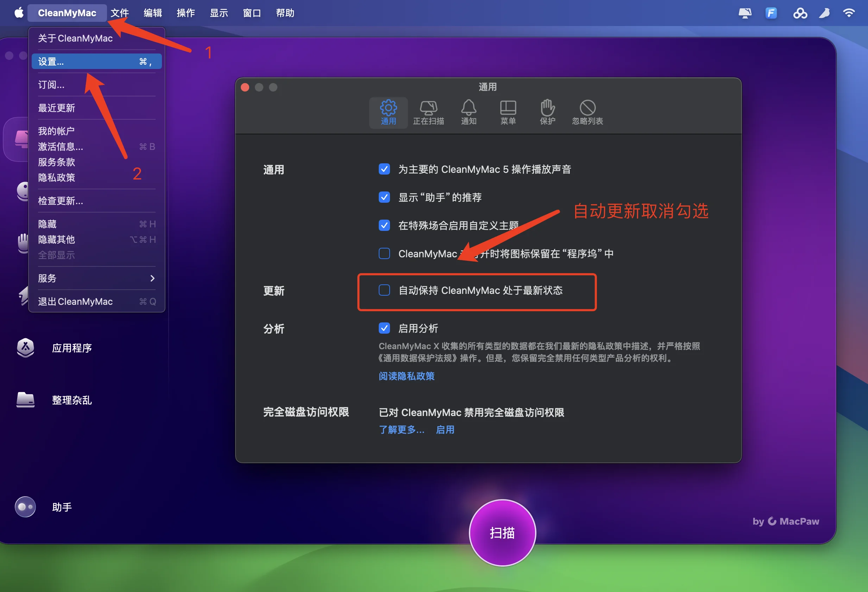Open the File (文件) menu

[x=120, y=13]
